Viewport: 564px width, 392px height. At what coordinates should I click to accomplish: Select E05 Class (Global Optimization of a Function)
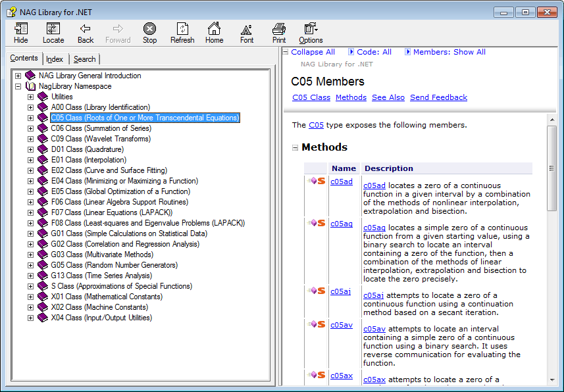pyautogui.click(x=120, y=191)
